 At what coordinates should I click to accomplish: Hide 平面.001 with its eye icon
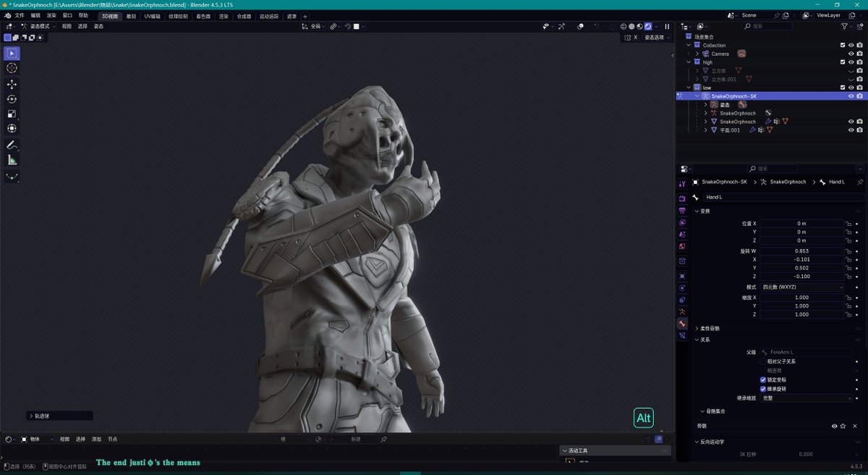click(851, 130)
